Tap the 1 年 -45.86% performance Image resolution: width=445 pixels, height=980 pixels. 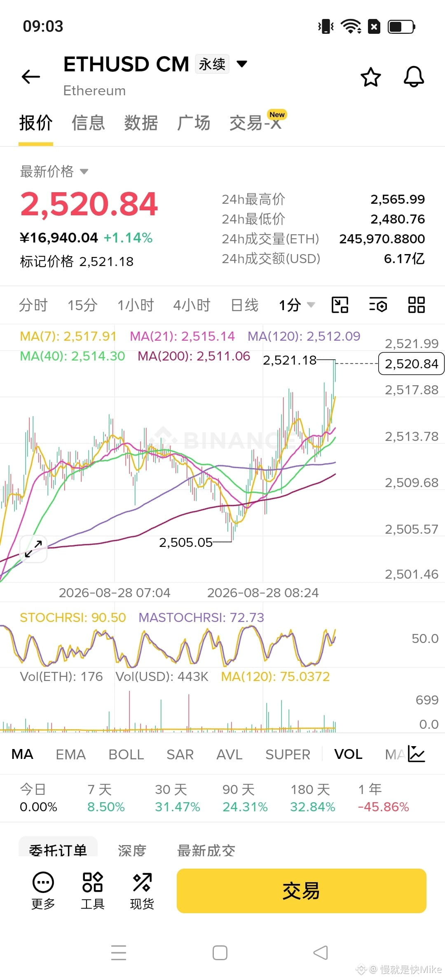click(384, 798)
